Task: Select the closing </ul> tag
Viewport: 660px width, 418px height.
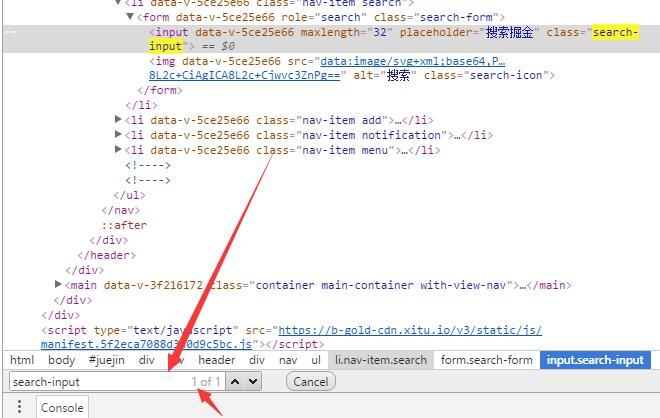Action: 130,195
